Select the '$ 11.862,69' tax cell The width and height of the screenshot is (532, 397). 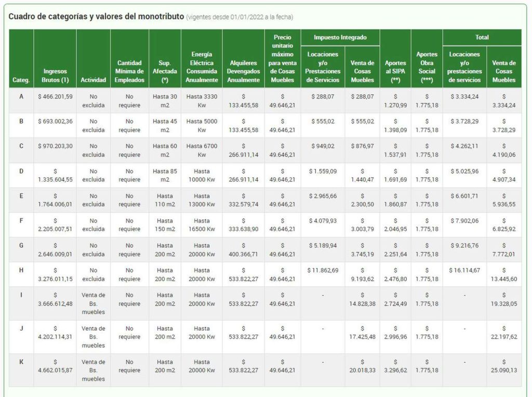[323, 270]
